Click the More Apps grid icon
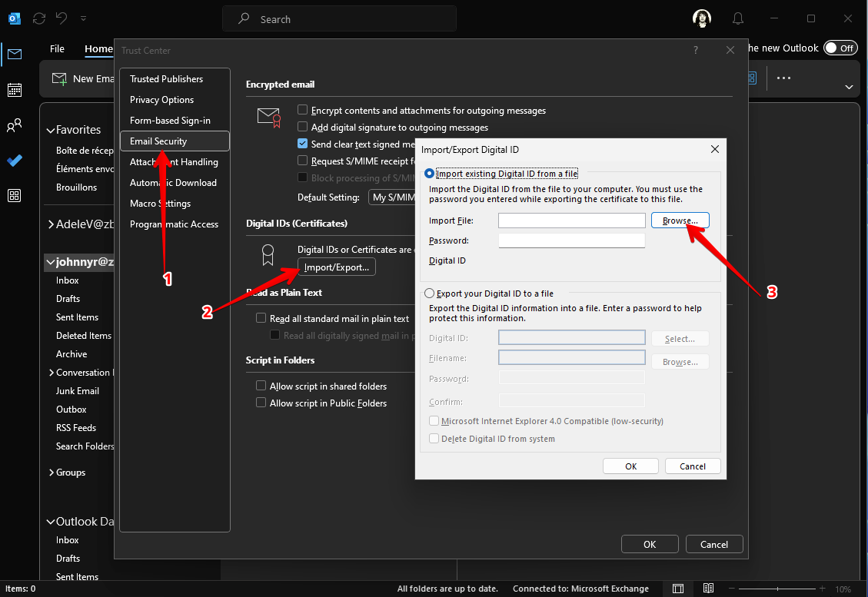The width and height of the screenshot is (868, 597). tap(15, 196)
